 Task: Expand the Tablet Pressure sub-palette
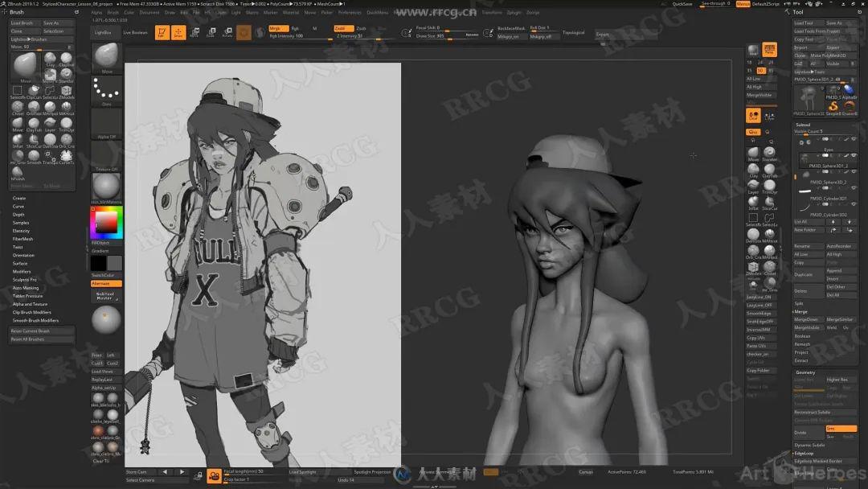click(27, 296)
